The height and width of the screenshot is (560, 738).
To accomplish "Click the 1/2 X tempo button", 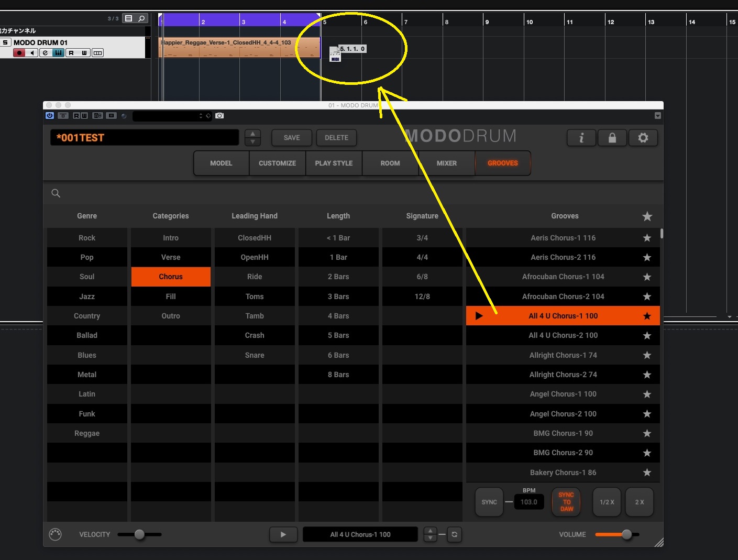I will [x=607, y=502].
